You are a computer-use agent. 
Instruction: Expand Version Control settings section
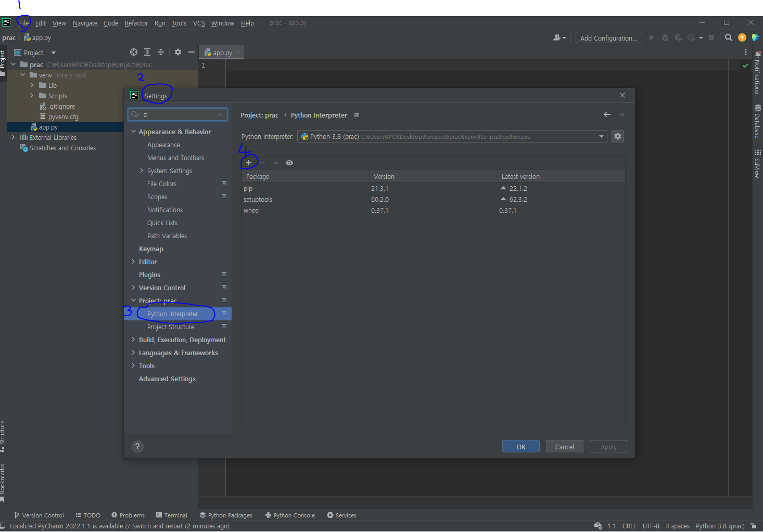point(133,288)
